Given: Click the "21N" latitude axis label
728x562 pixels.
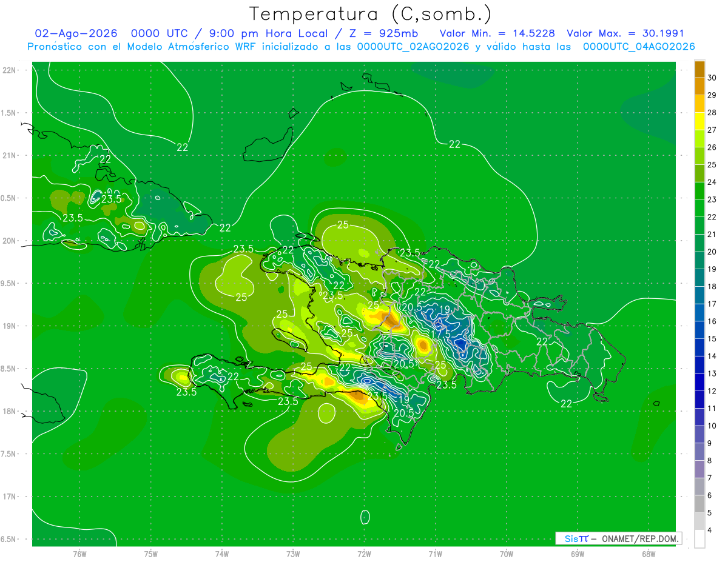Looking at the screenshot, I should (10, 155).
